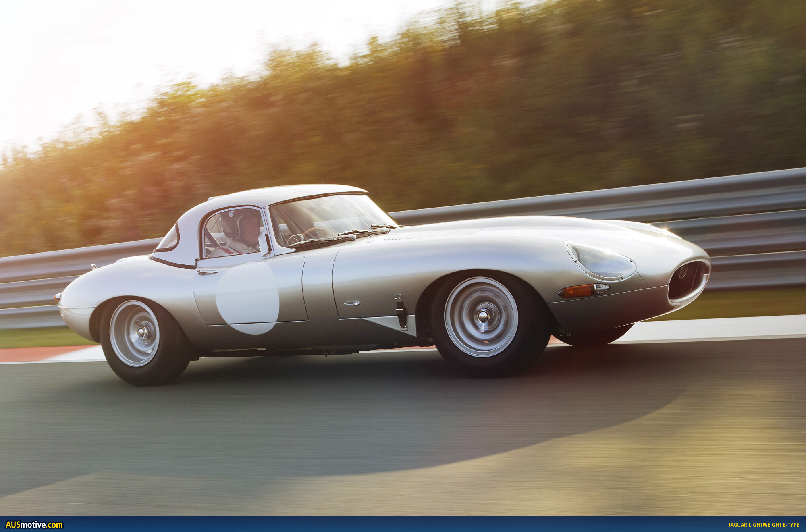Click the bonnet louvre vents
This screenshot has width=806, height=532.
427,235
